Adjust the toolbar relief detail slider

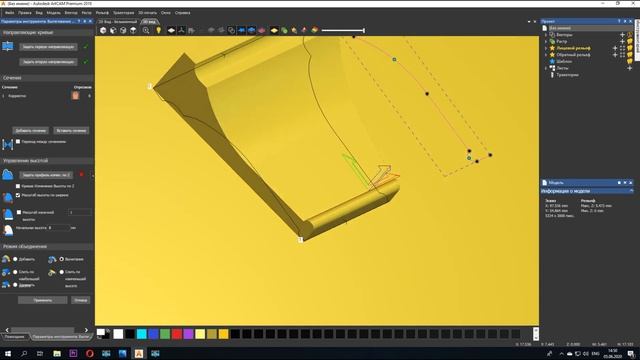pyautogui.click(x=343, y=30)
